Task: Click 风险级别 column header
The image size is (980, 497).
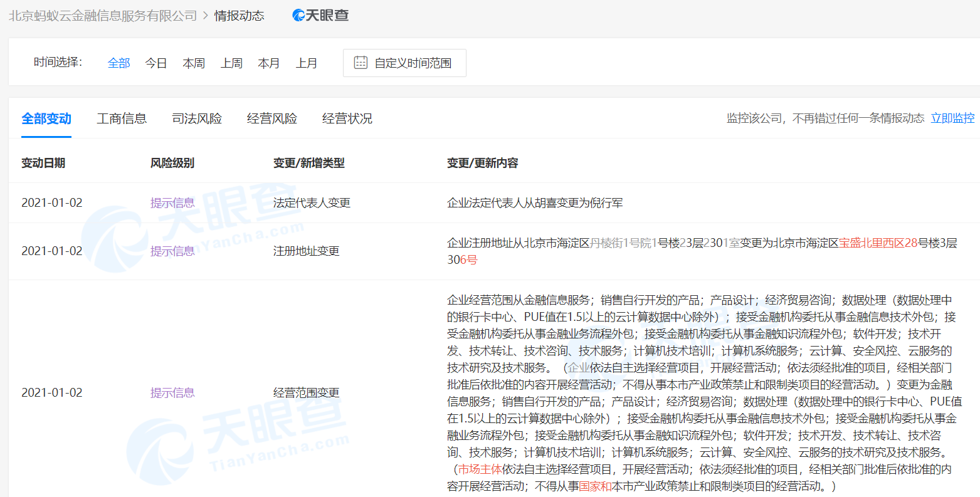Action: (172, 163)
